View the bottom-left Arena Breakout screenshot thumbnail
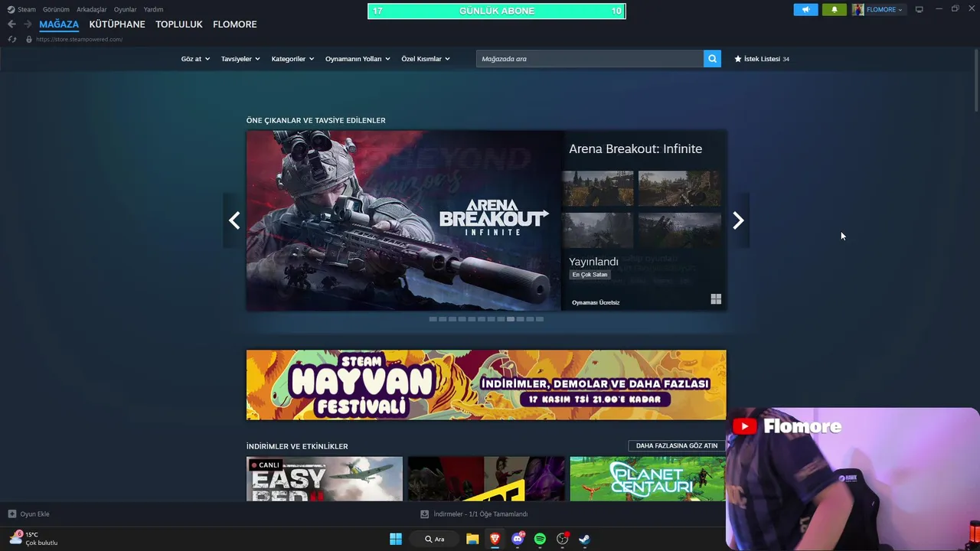980x551 pixels. pos(598,230)
